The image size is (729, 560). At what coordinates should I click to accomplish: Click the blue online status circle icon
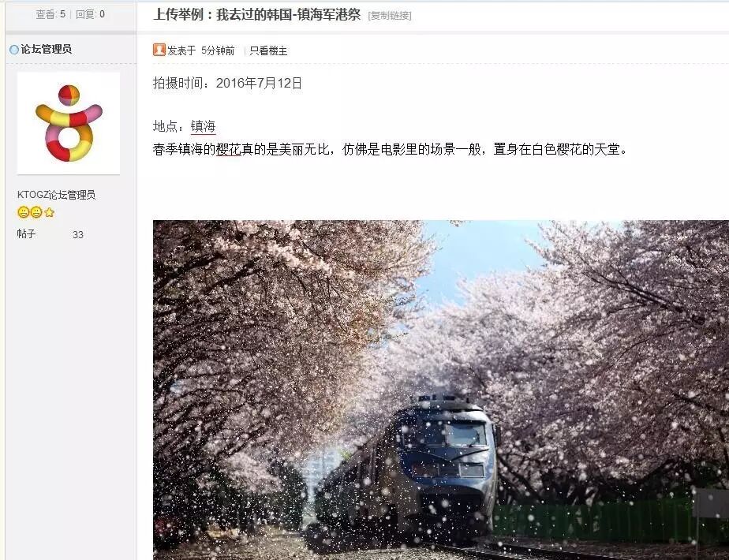(x=14, y=49)
